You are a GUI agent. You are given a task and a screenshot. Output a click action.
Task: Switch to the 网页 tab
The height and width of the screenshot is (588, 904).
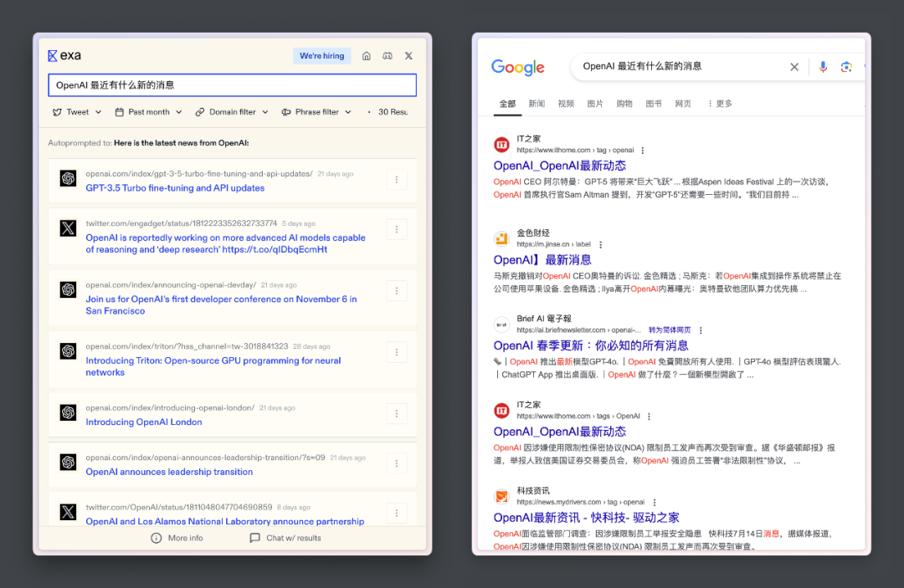coord(683,104)
